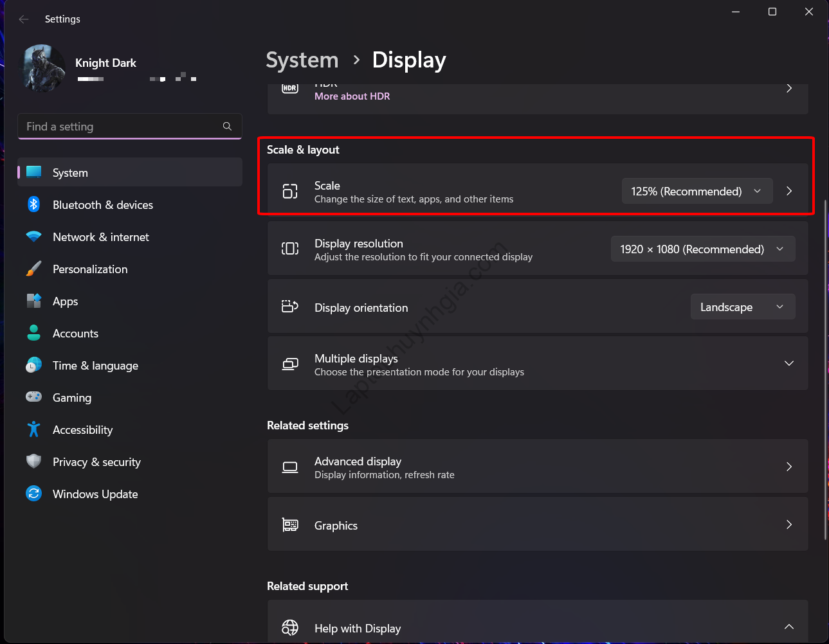Click the Related settings heading
This screenshot has height=644, width=829.
(307, 425)
